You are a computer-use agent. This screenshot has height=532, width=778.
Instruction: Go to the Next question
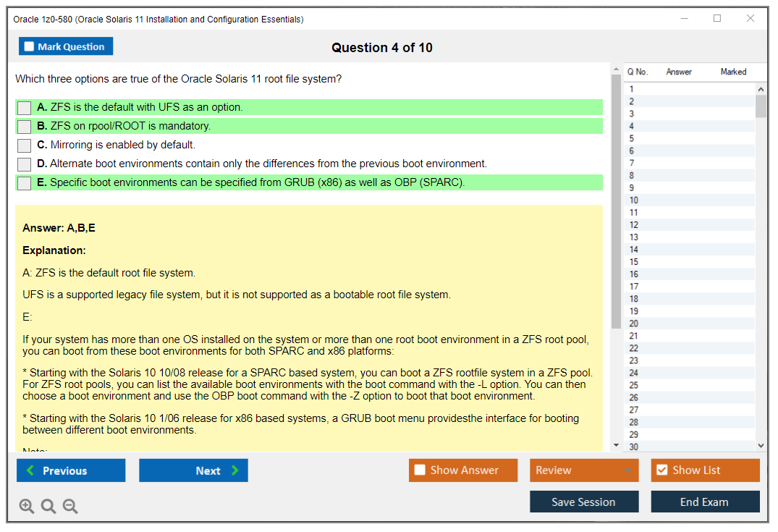[x=193, y=470]
